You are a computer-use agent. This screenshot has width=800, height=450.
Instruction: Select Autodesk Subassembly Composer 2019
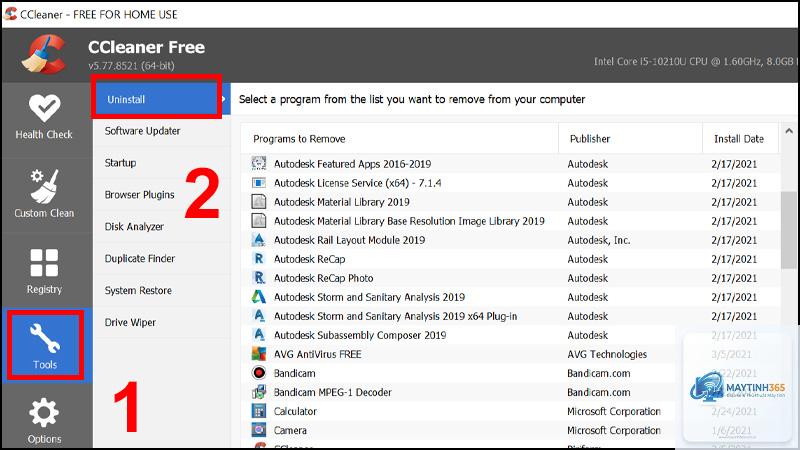pos(510,335)
